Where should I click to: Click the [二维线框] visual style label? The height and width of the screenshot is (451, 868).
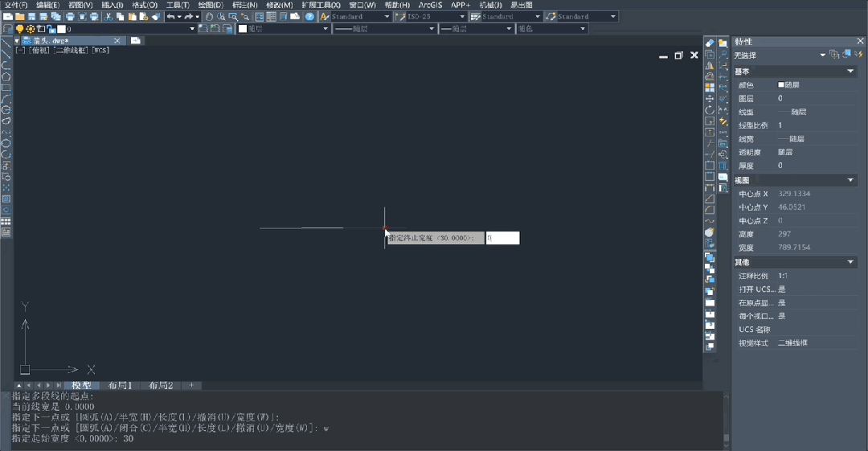71,50
